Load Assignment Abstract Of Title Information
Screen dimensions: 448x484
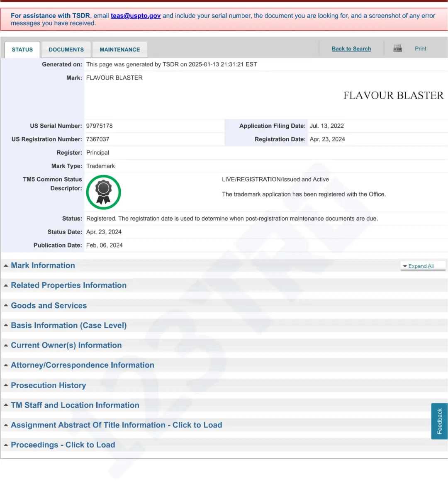click(x=117, y=425)
